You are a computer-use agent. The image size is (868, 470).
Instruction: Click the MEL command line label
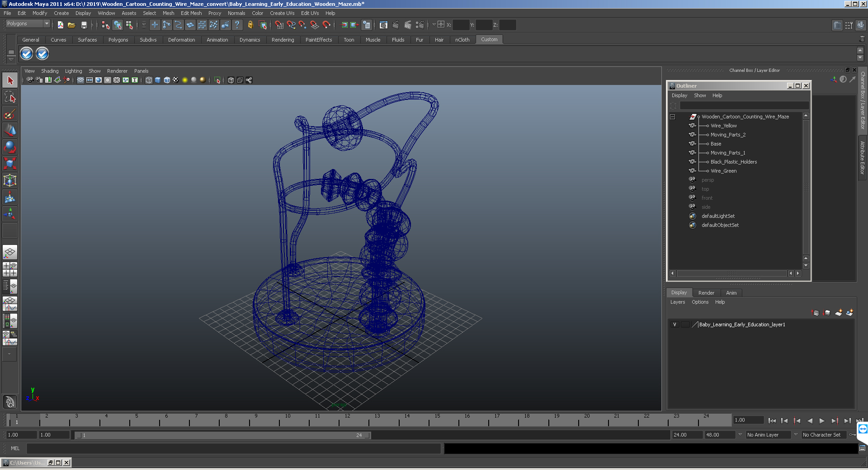[15, 448]
